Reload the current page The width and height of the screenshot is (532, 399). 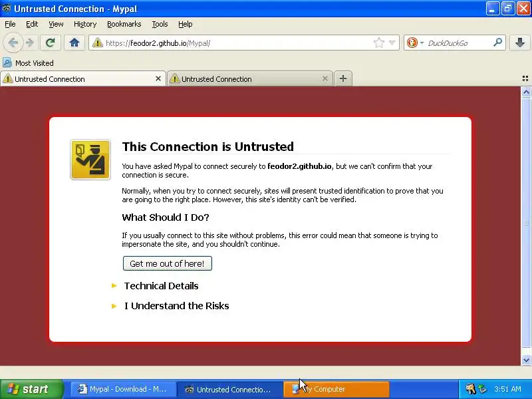(x=51, y=43)
